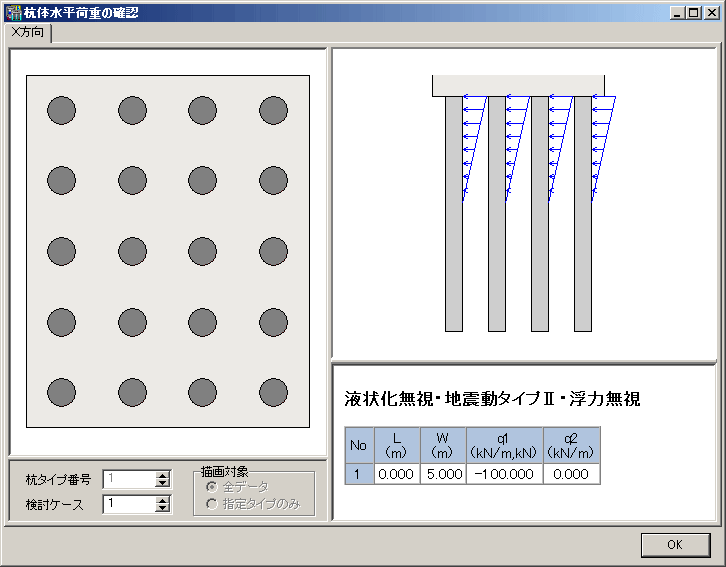This screenshot has height=567, width=726.
Task: Click the 液状化無視・地震動タイプⅡ・浮力無視 heading
Action: [x=492, y=399]
